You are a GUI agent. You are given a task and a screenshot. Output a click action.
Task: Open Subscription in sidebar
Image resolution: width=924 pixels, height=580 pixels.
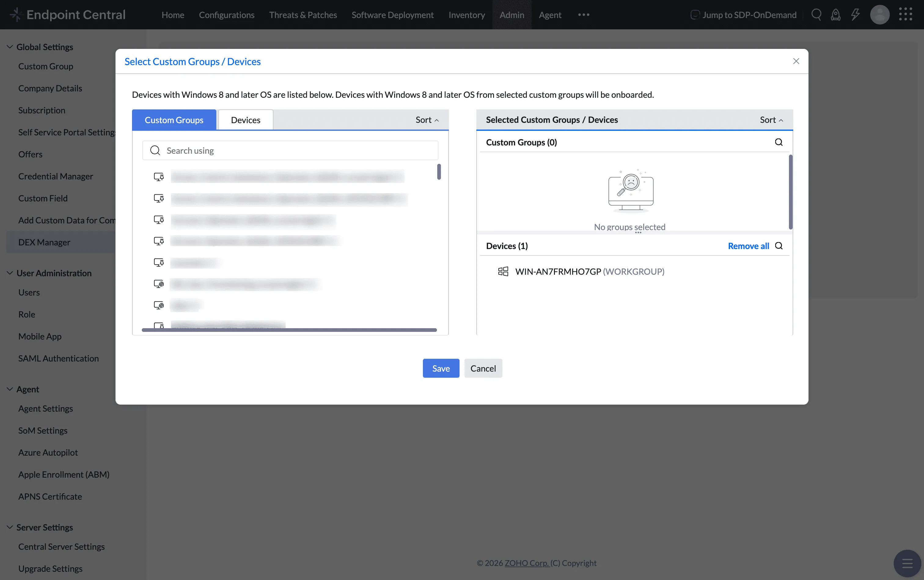click(42, 111)
